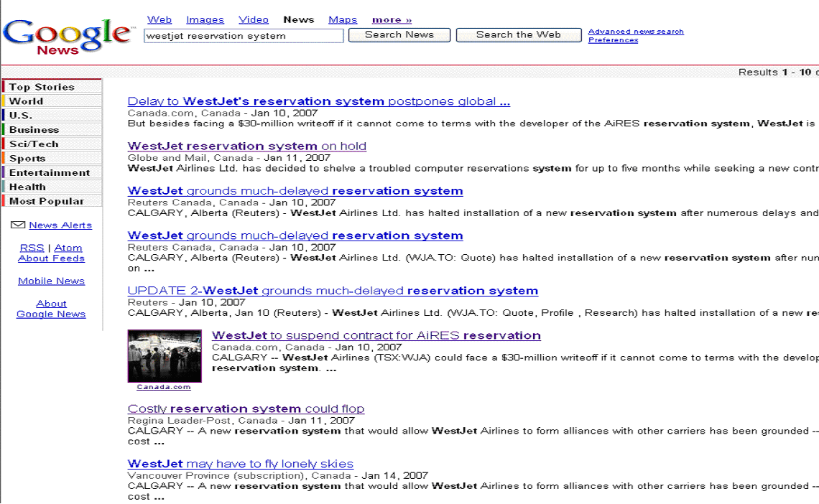Click the "Reuters - Jan 10, 2007" source line
The width and height of the screenshot is (819, 504).
pos(187,302)
